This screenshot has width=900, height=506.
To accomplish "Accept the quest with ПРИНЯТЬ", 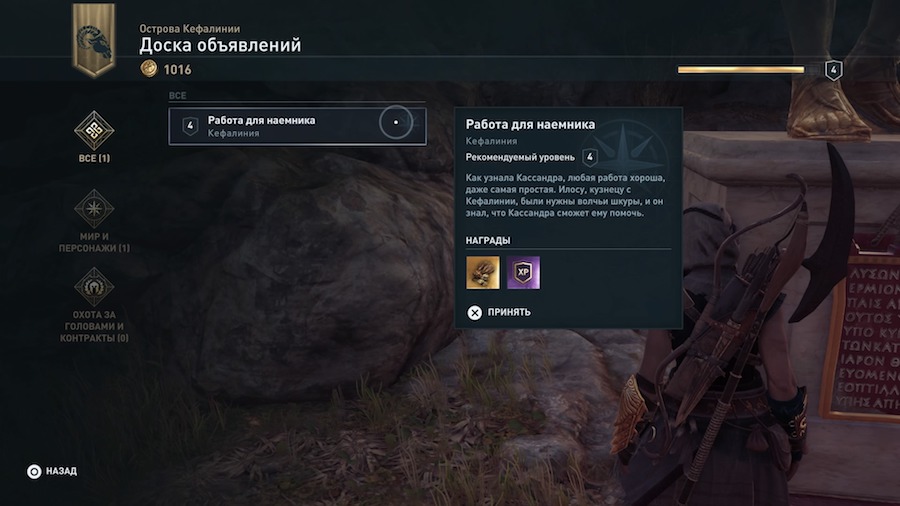I will pos(509,313).
